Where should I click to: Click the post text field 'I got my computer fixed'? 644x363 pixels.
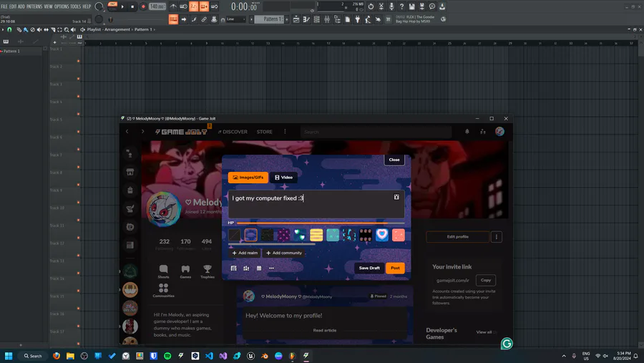(x=316, y=204)
